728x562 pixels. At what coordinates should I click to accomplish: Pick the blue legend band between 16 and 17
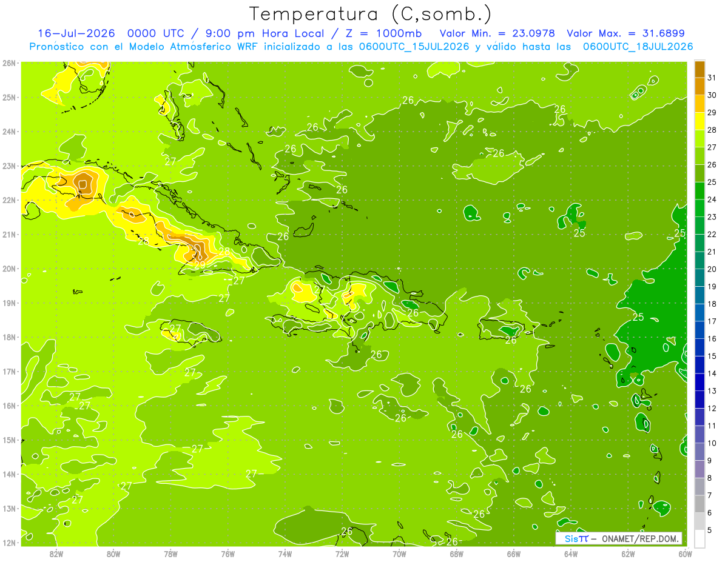tap(699, 330)
